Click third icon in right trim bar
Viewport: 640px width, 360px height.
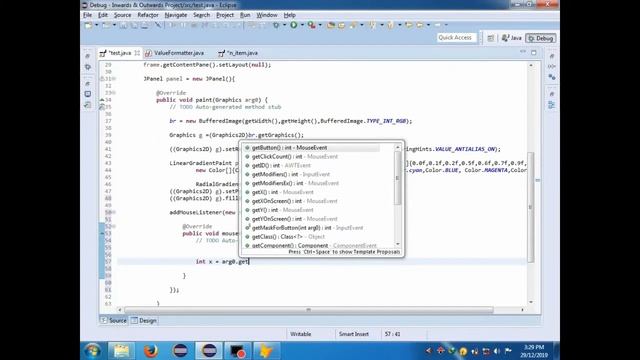551,77
